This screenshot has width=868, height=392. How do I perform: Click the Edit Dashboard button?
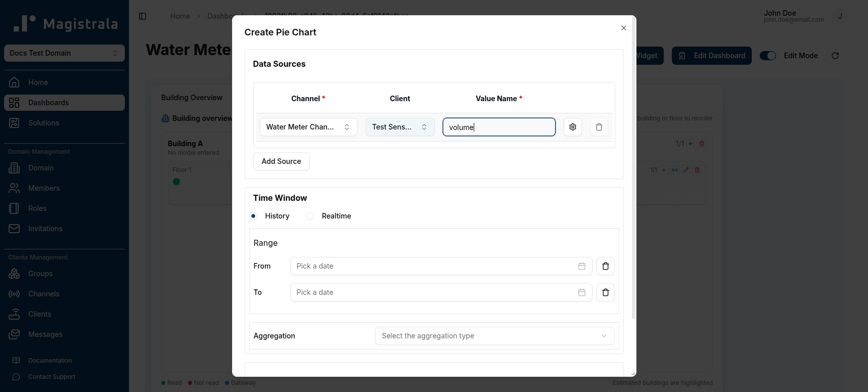point(712,56)
